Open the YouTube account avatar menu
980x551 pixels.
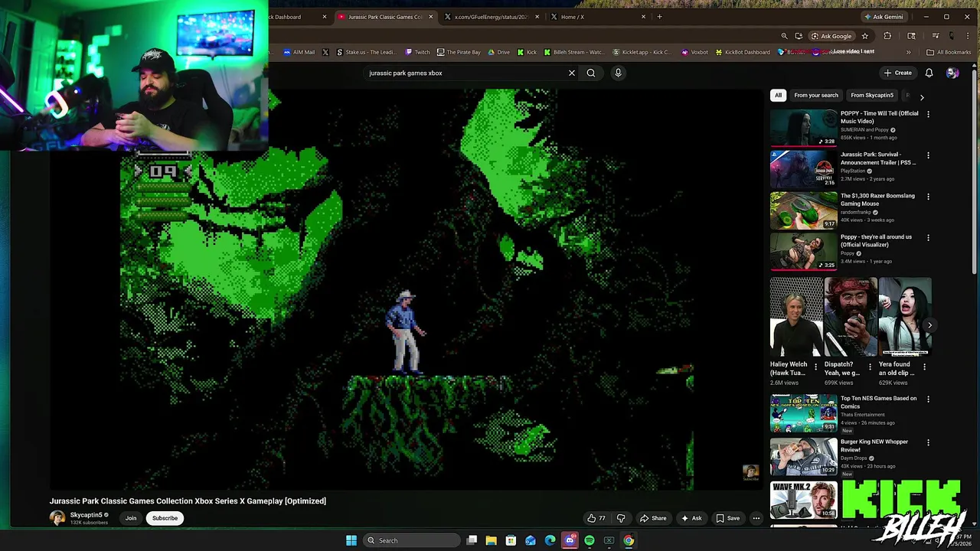pyautogui.click(x=952, y=73)
